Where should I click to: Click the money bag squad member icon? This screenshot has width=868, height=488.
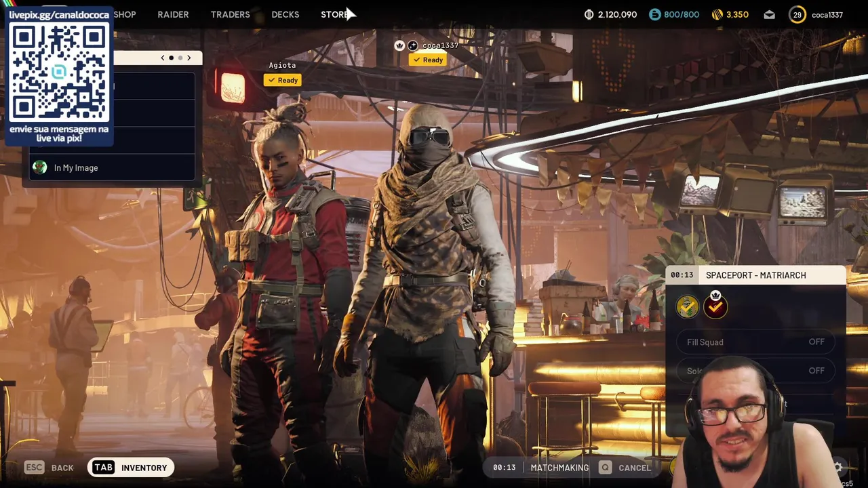[x=687, y=307]
